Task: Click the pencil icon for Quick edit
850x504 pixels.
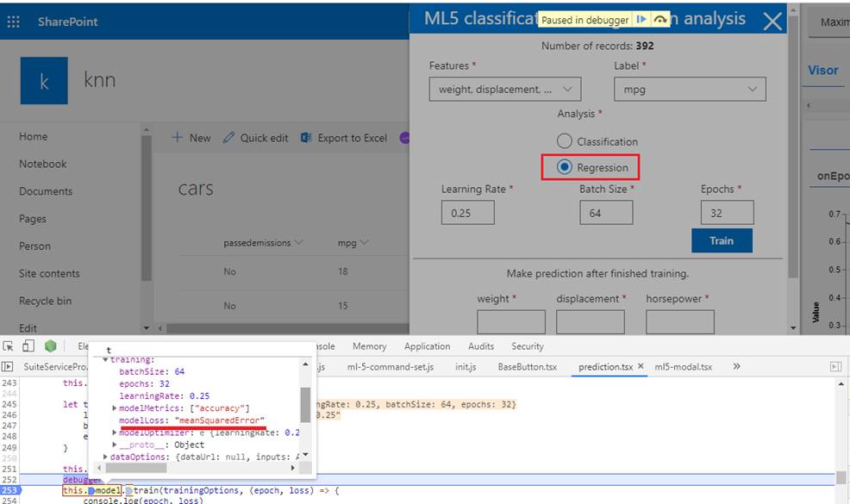Action: (228, 138)
